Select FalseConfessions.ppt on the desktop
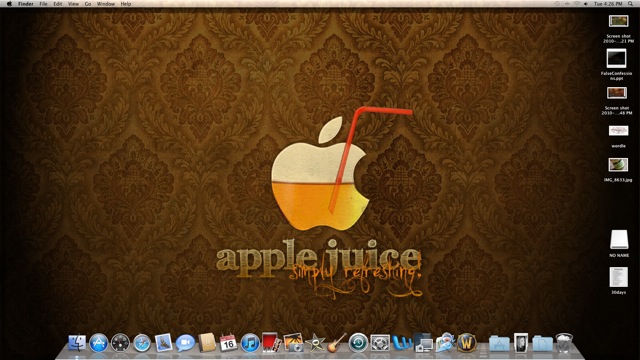The height and width of the screenshot is (360, 640). [616, 58]
